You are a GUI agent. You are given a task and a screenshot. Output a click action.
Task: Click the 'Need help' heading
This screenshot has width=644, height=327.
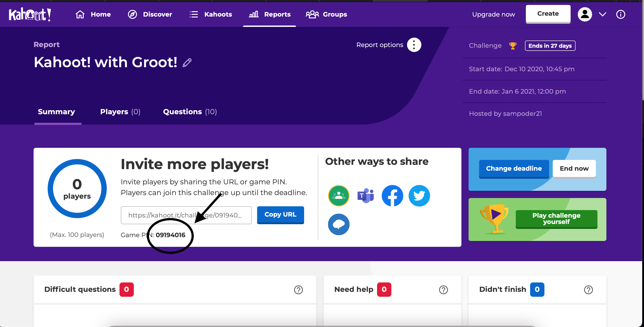pyautogui.click(x=354, y=289)
